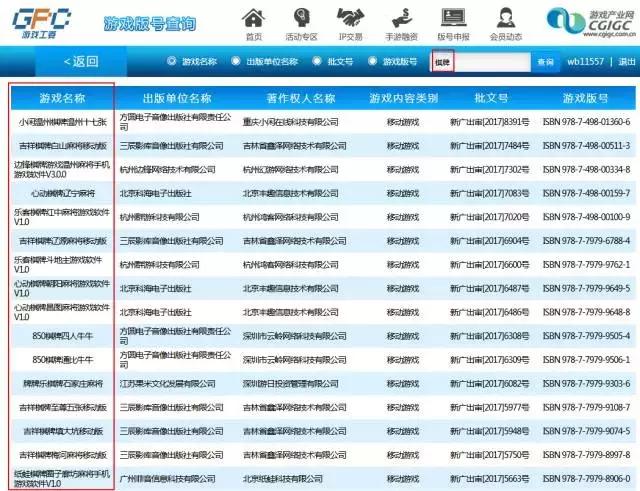
Task: Click the 查询 search button
Action: pos(545,62)
